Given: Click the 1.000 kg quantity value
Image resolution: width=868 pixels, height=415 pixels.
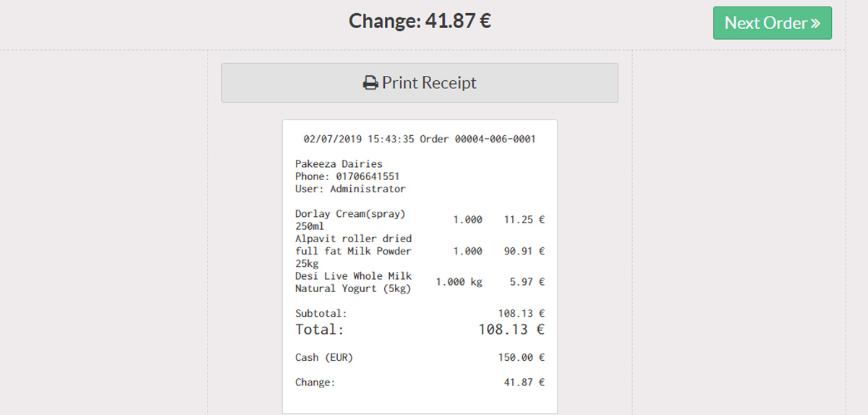Looking at the screenshot, I should click(459, 282).
